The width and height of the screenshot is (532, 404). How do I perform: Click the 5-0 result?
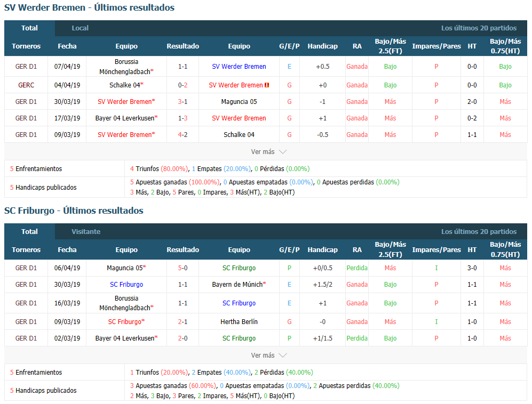point(182,268)
